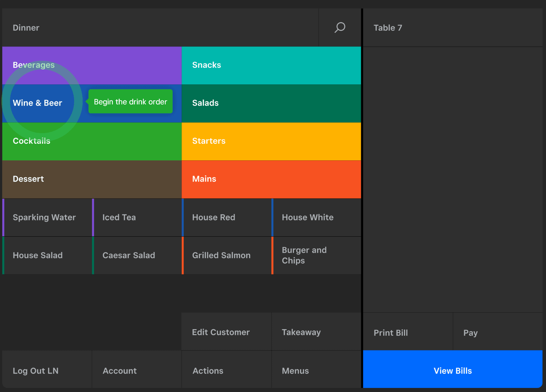Click Print Bill
The width and height of the screenshot is (546, 392).
coord(408,333)
